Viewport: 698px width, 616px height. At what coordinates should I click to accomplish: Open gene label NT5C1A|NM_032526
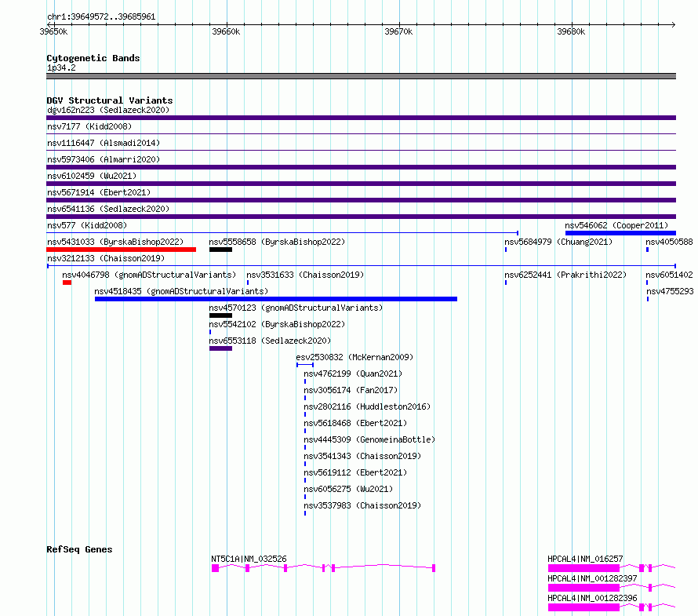[249, 559]
